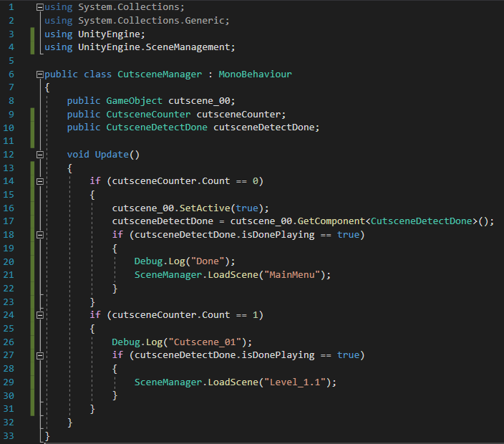Collapse the Count == 1 if block
This screenshot has height=444, width=504.
[x=39, y=315]
